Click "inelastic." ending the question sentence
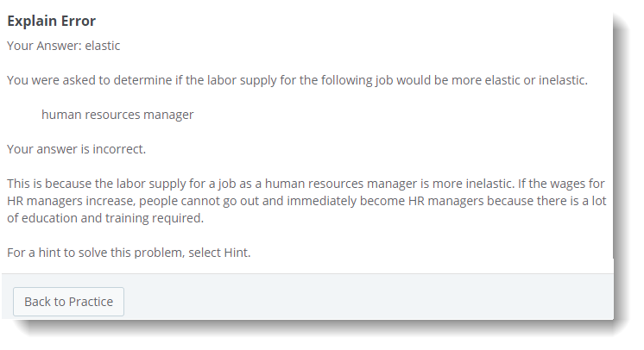Viewport: 644px width, 350px height. 560,80
